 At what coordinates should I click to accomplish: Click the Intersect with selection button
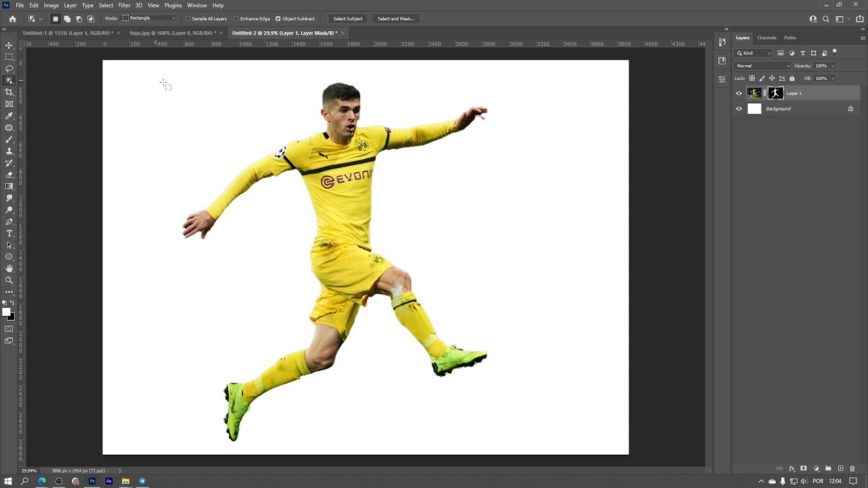[x=91, y=19]
